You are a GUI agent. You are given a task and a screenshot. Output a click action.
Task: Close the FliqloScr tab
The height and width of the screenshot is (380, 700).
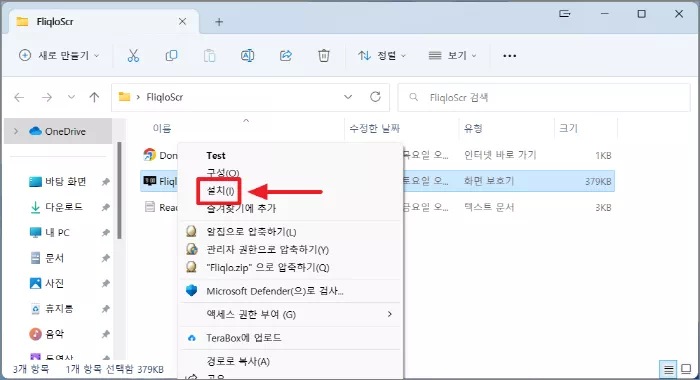[182, 22]
